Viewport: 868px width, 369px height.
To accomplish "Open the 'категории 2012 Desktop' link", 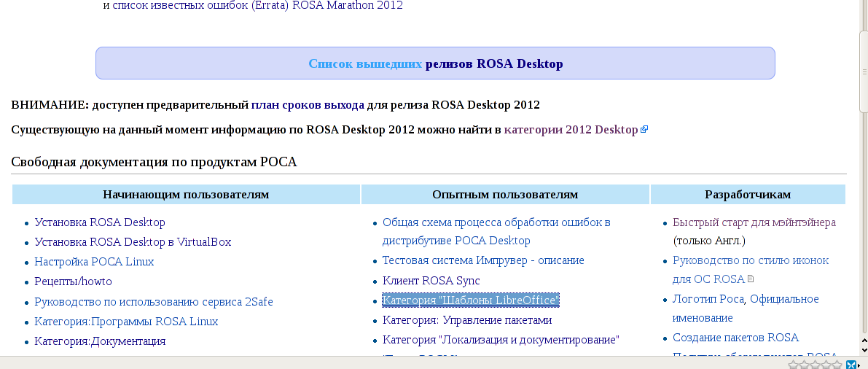I will tap(571, 130).
